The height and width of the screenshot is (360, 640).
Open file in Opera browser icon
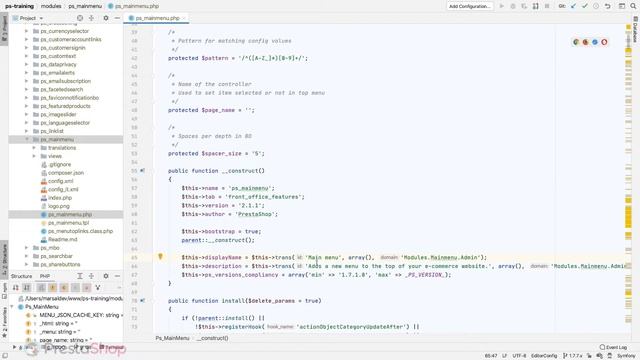coord(604,42)
